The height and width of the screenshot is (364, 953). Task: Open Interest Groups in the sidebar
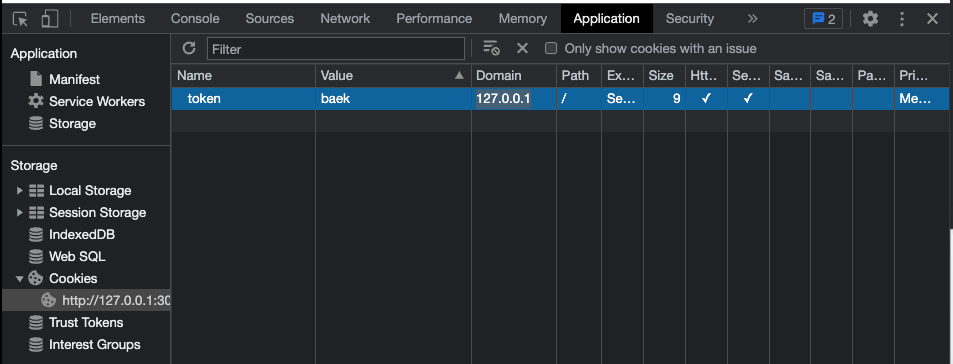tap(94, 345)
